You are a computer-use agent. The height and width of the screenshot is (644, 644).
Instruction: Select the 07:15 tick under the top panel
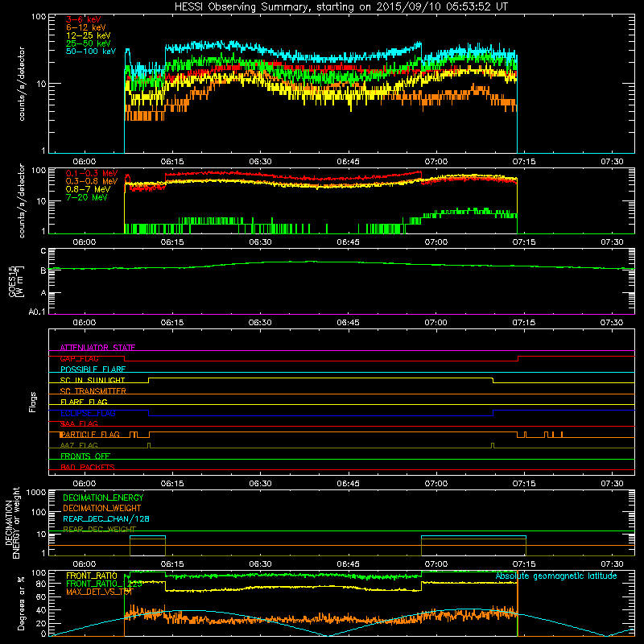coord(524,162)
